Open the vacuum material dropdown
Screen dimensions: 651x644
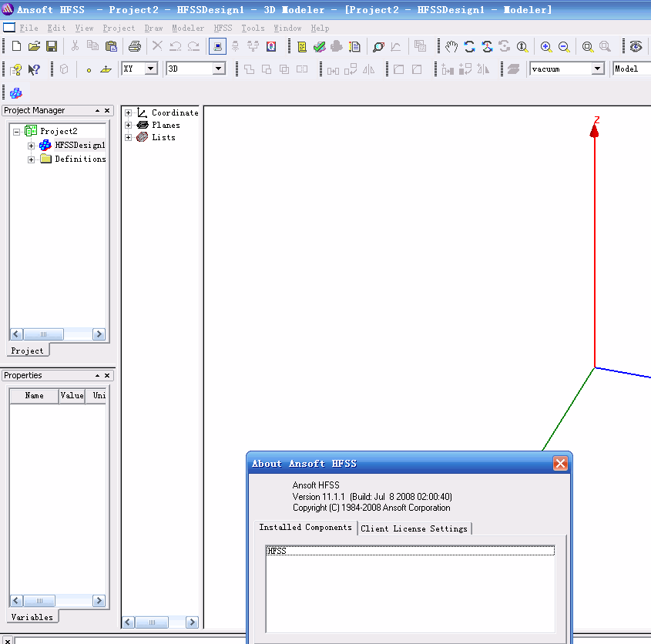(x=597, y=68)
